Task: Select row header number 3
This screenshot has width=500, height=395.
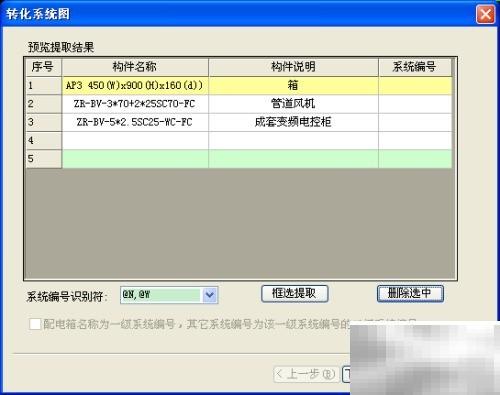Action: pos(43,122)
